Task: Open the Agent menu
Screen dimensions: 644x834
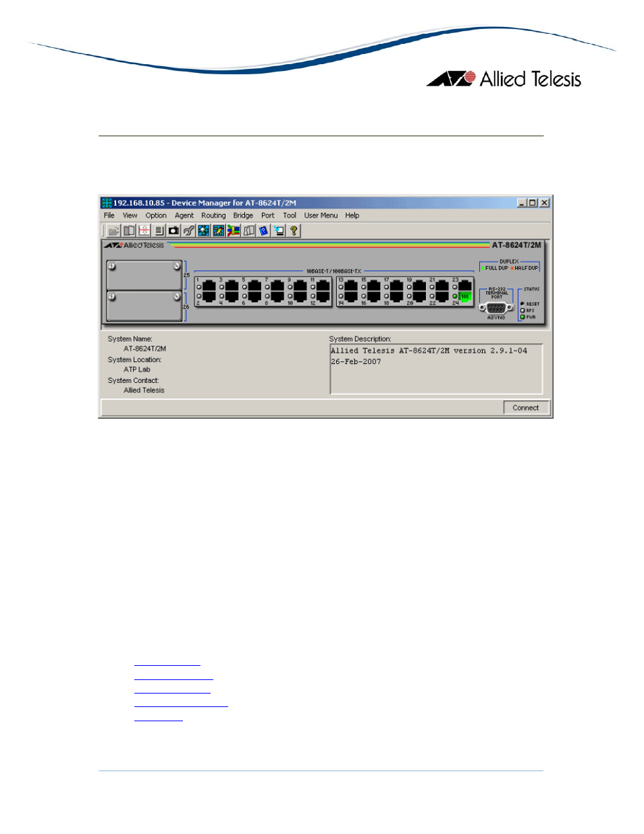Action: [184, 215]
